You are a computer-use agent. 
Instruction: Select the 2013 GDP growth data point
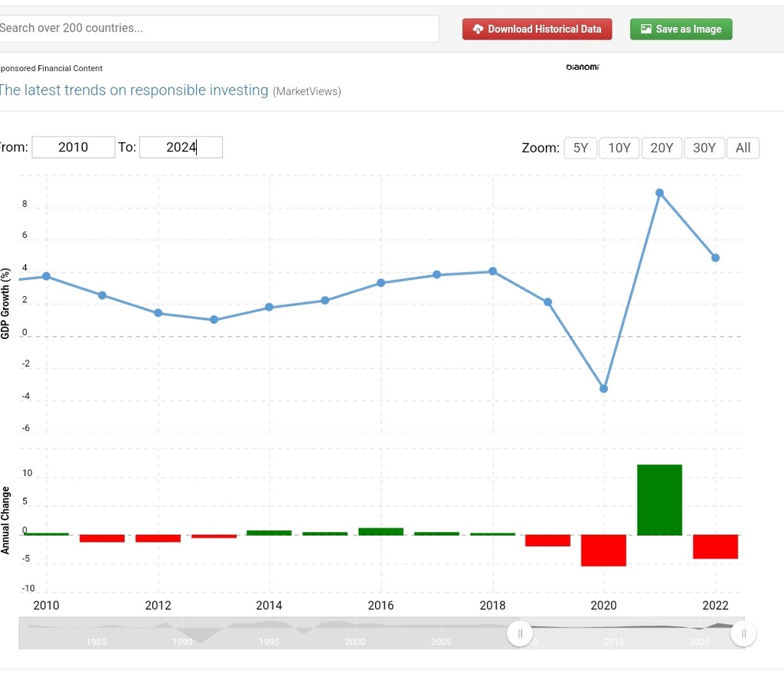point(214,320)
